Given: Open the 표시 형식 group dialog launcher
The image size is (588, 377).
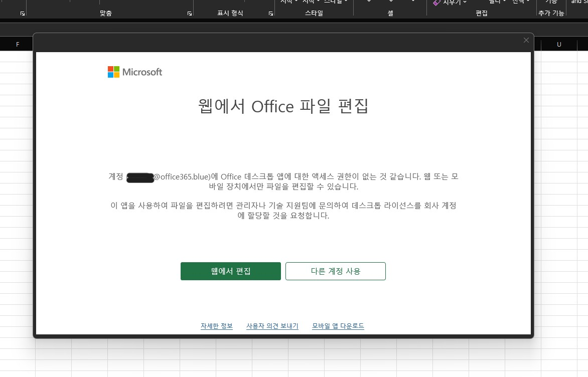Looking at the screenshot, I should pos(271,14).
